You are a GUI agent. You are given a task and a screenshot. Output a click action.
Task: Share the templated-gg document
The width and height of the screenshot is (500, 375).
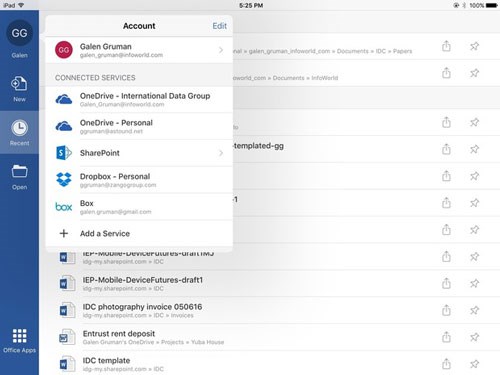[446, 149]
